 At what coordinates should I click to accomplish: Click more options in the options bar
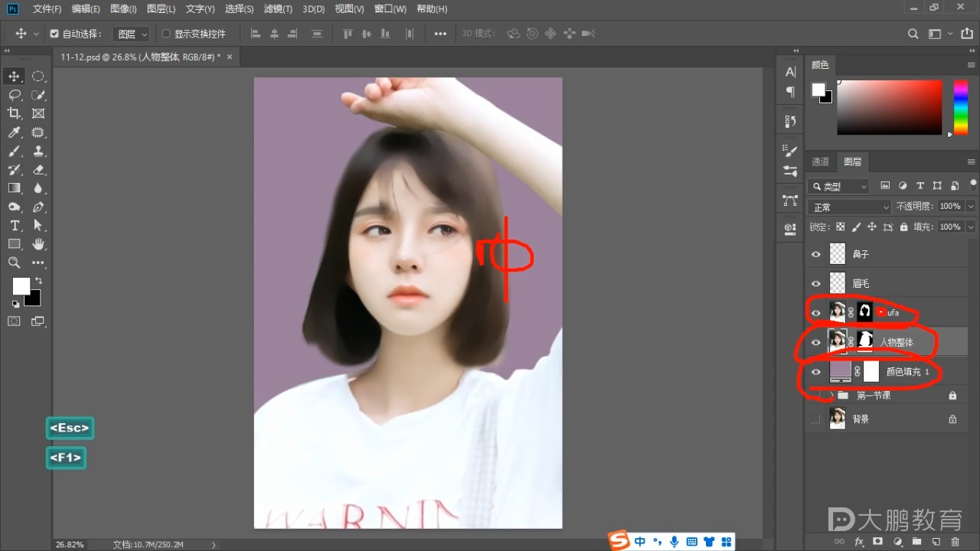click(440, 34)
